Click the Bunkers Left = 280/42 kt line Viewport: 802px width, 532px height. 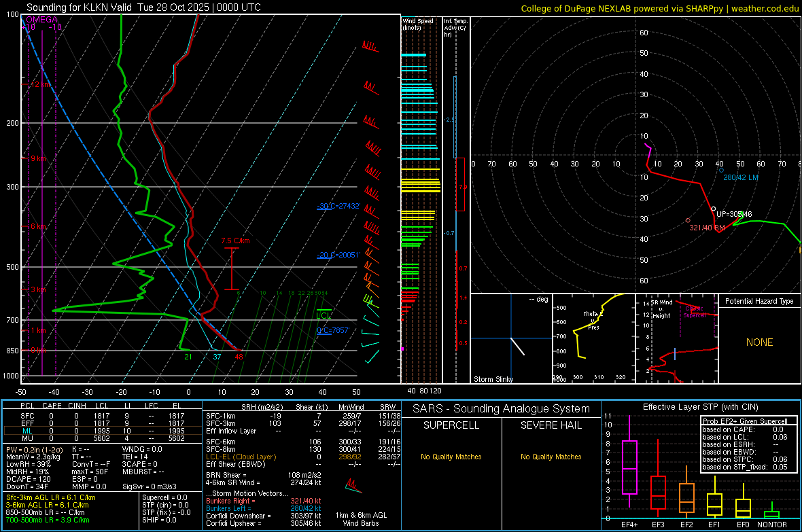click(x=264, y=508)
